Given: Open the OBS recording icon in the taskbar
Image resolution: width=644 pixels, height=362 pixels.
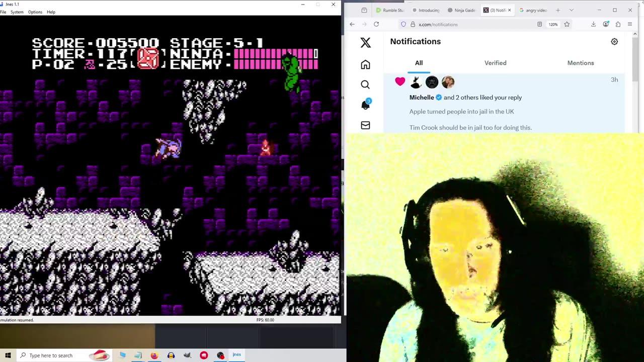Looking at the screenshot, I should click(220, 355).
